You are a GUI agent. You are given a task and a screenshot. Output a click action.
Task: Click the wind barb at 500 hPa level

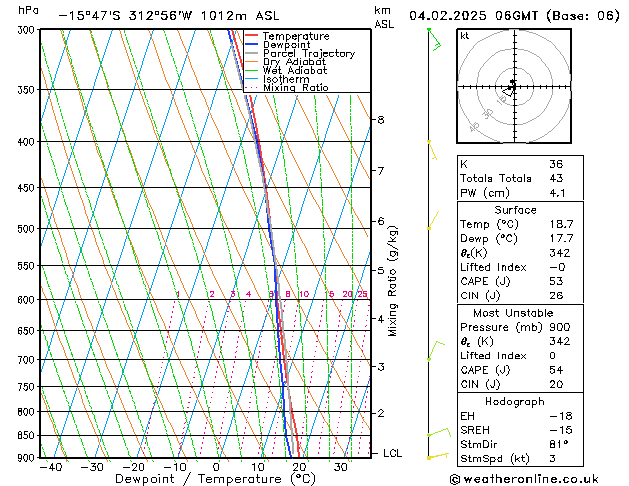[x=433, y=220]
